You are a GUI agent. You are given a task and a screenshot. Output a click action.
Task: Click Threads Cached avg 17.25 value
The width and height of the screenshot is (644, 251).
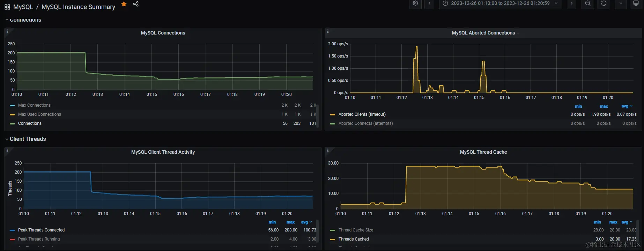pyautogui.click(x=631, y=239)
